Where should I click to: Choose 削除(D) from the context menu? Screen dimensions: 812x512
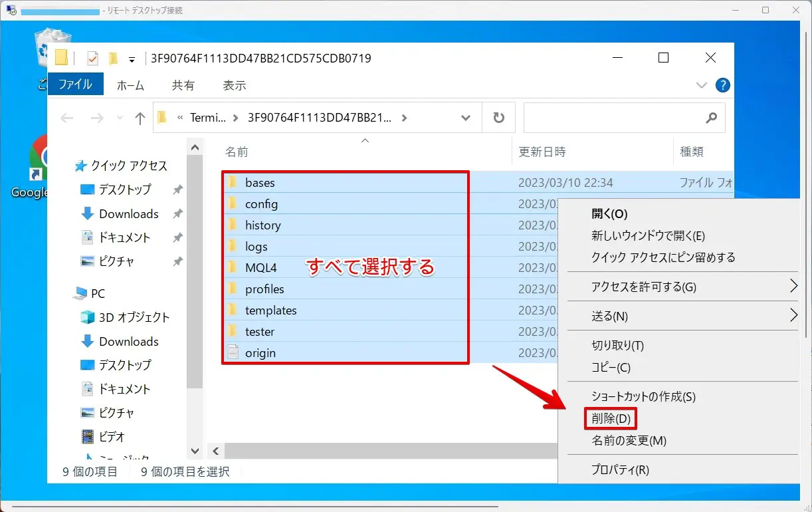coord(610,419)
